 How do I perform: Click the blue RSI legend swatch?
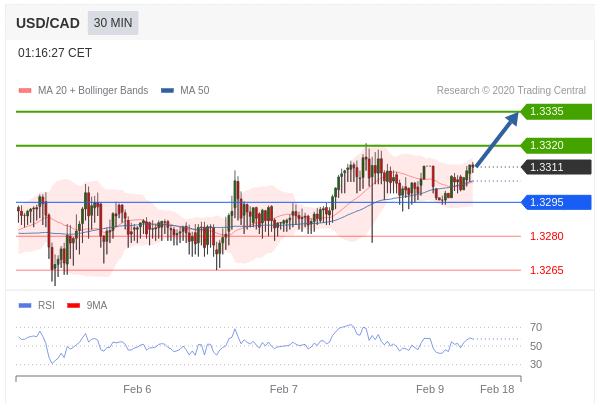click(x=25, y=305)
